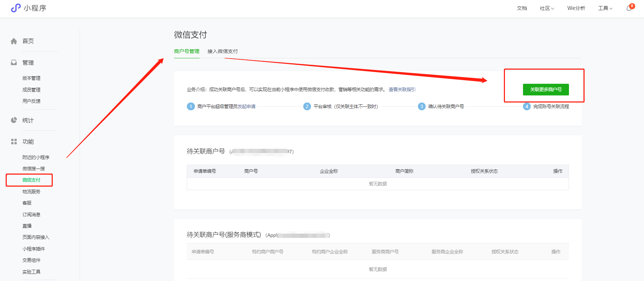Click the green 关联更多商户号 button
Screen dimensions: 644x281
546,89
